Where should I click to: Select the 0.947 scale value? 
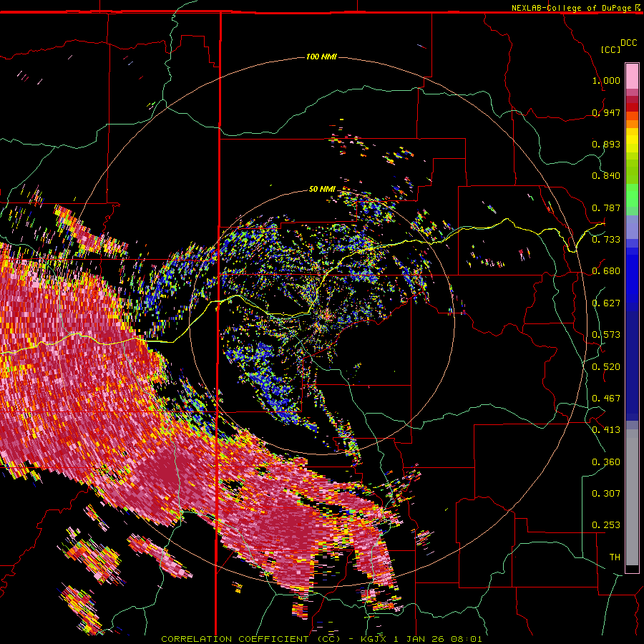click(606, 112)
